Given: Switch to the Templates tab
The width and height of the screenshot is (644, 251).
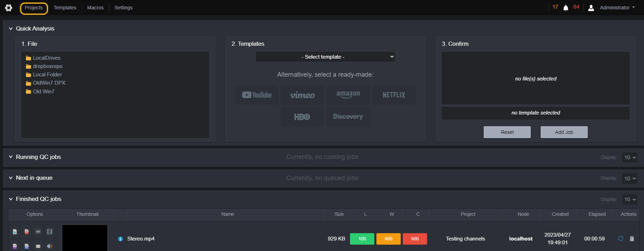Looking at the screenshot, I should click(65, 8).
